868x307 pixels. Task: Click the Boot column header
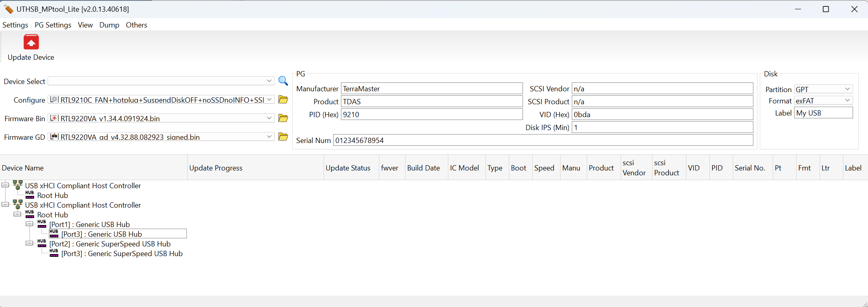[521, 168]
